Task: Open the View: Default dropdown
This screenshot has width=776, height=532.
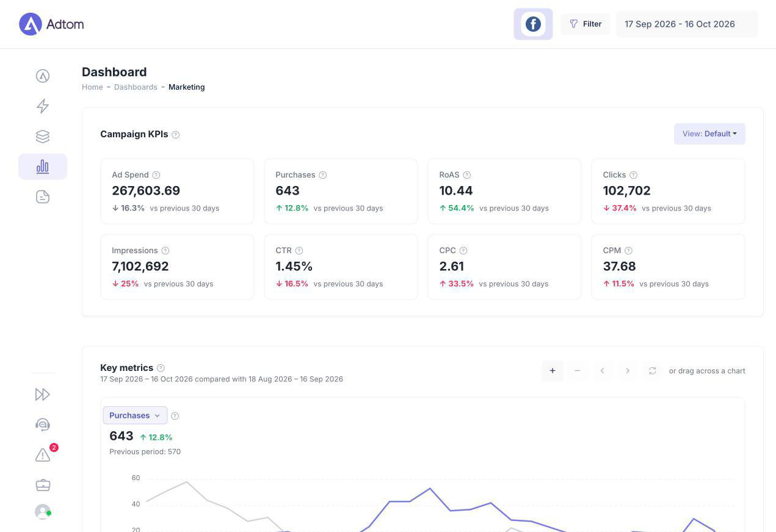Action: pyautogui.click(x=709, y=134)
